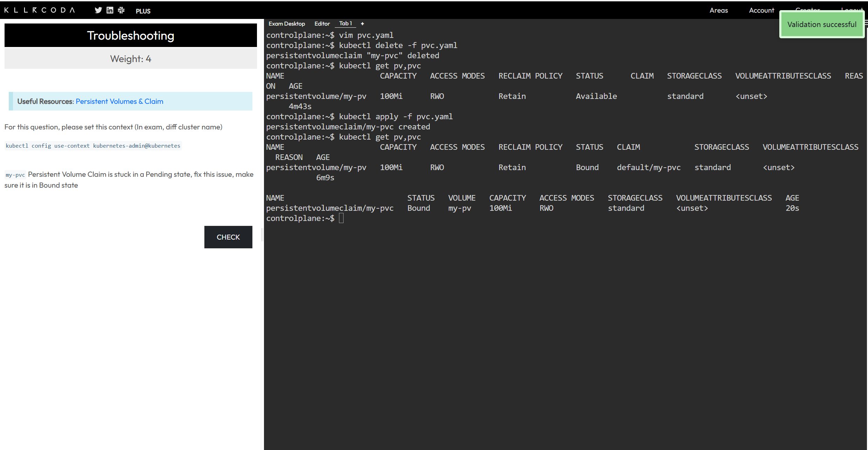Image resolution: width=868 pixels, height=450 pixels.
Task: Open Persistent Volumes & Claim link
Action: [x=119, y=101]
